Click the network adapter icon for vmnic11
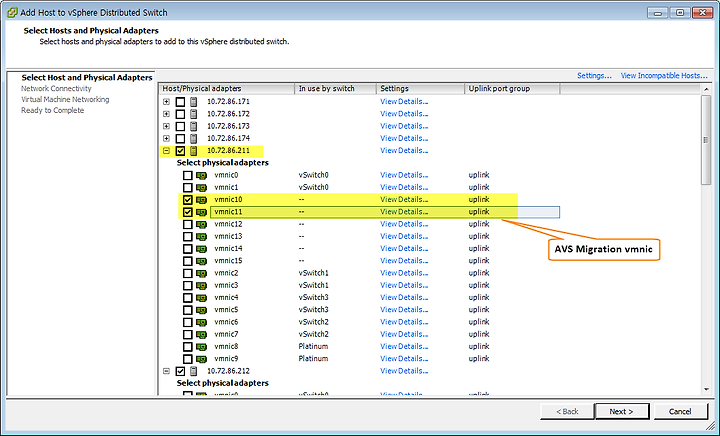Image resolution: width=720 pixels, height=436 pixels. point(201,212)
